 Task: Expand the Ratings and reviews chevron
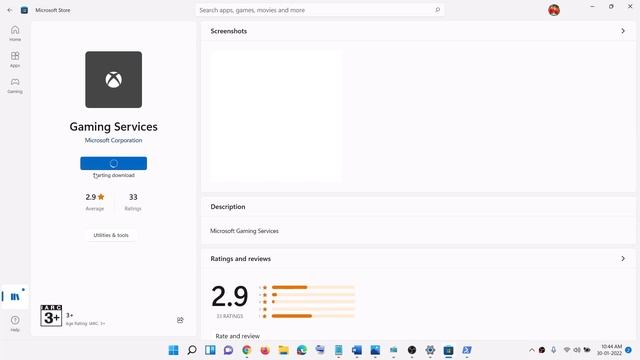tap(623, 258)
